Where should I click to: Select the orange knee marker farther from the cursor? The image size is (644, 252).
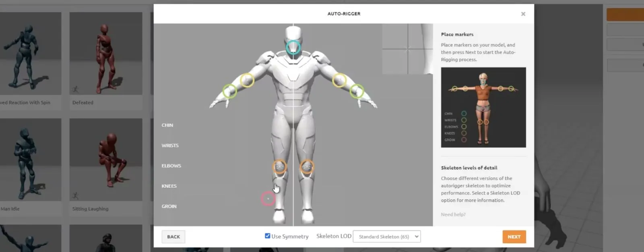pyautogui.click(x=307, y=167)
